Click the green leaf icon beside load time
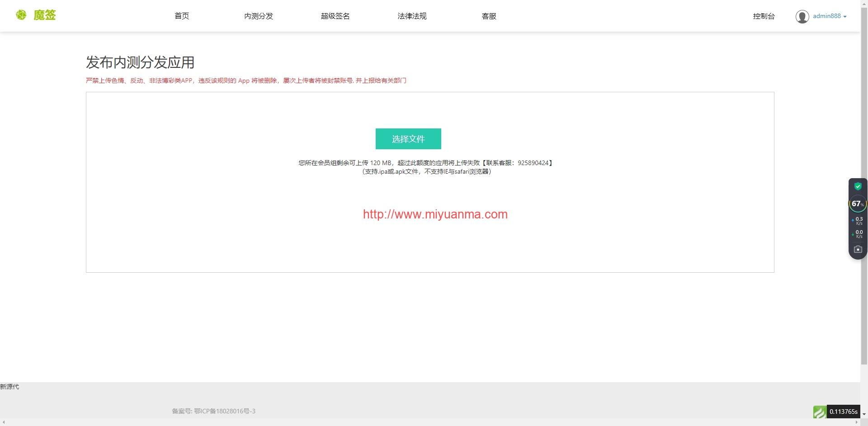 pyautogui.click(x=820, y=412)
